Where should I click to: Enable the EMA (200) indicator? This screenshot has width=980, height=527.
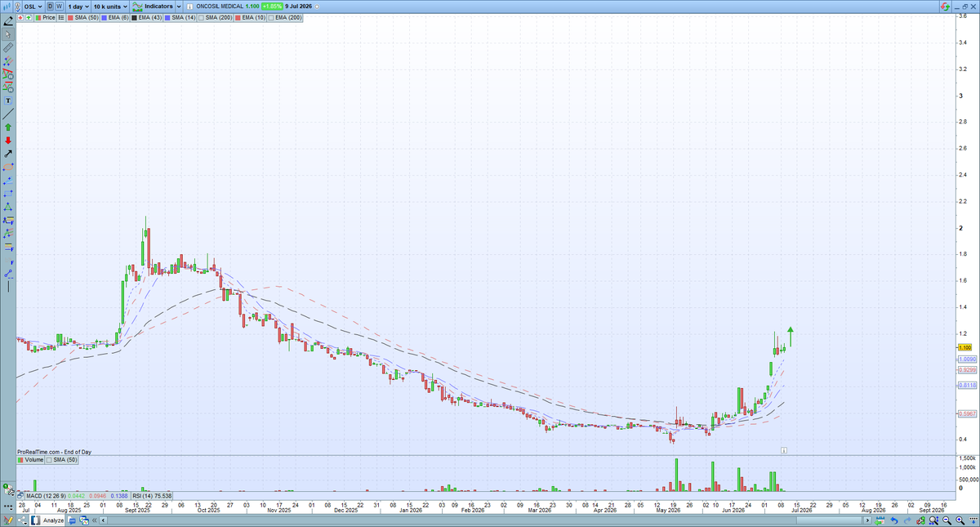pyautogui.click(x=284, y=17)
